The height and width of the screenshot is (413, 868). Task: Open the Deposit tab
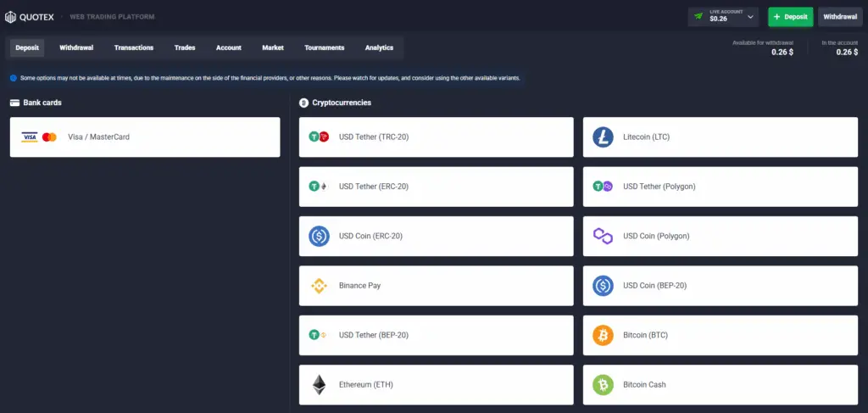click(x=27, y=47)
